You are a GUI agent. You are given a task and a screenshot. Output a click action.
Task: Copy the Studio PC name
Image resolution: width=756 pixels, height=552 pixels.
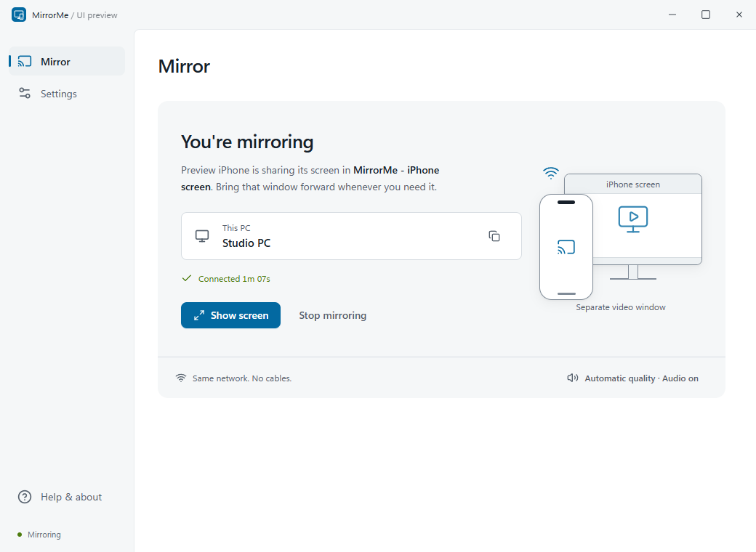[494, 236]
